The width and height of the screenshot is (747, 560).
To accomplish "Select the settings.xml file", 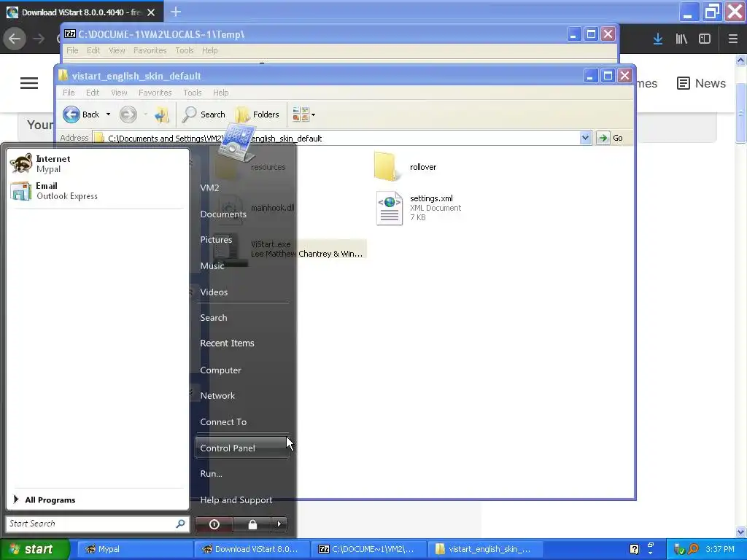I will [418, 208].
